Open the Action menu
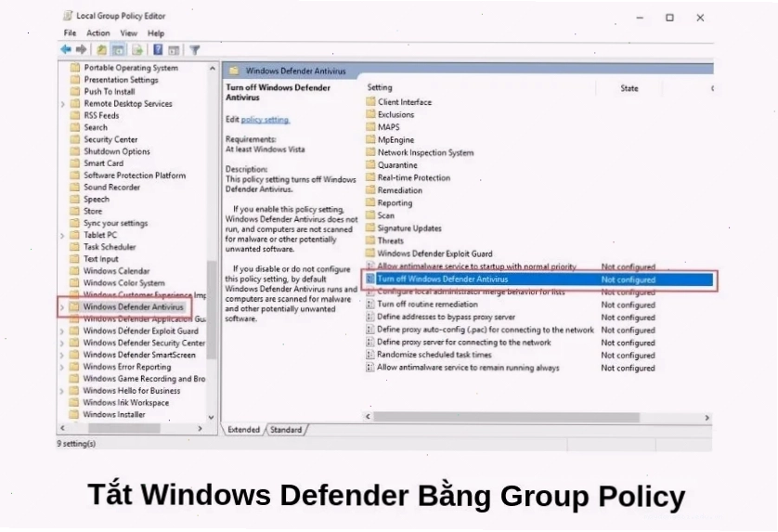This screenshot has width=778, height=532. coord(98,33)
